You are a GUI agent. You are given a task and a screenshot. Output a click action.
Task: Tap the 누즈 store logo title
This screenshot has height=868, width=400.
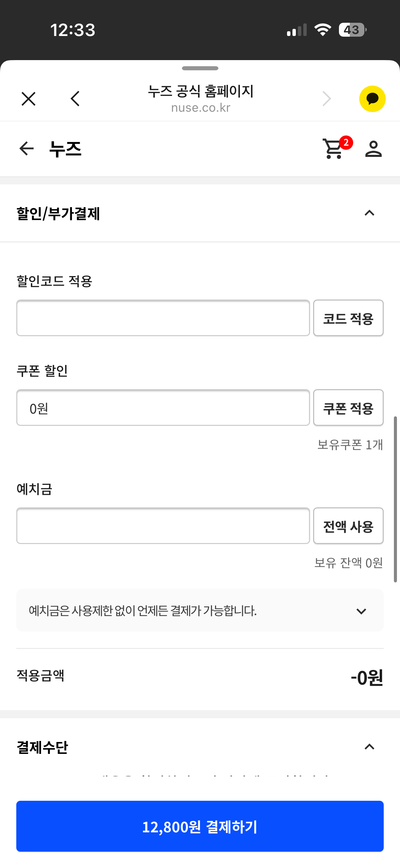click(65, 148)
